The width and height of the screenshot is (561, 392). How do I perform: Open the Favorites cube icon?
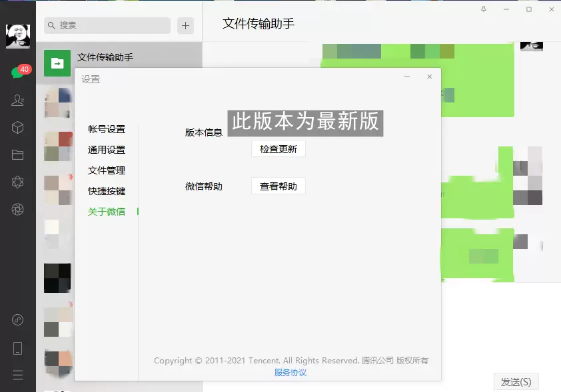[x=17, y=127]
